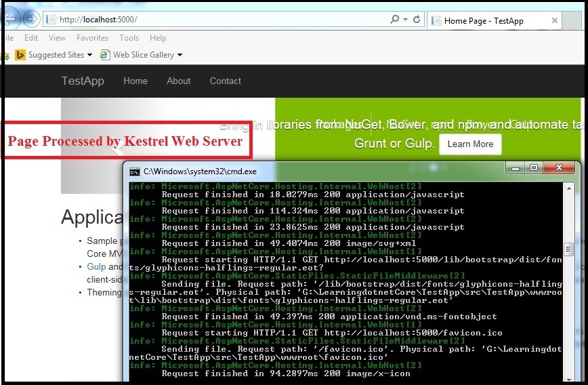Go to Contact in TestApp navbar

(226, 81)
